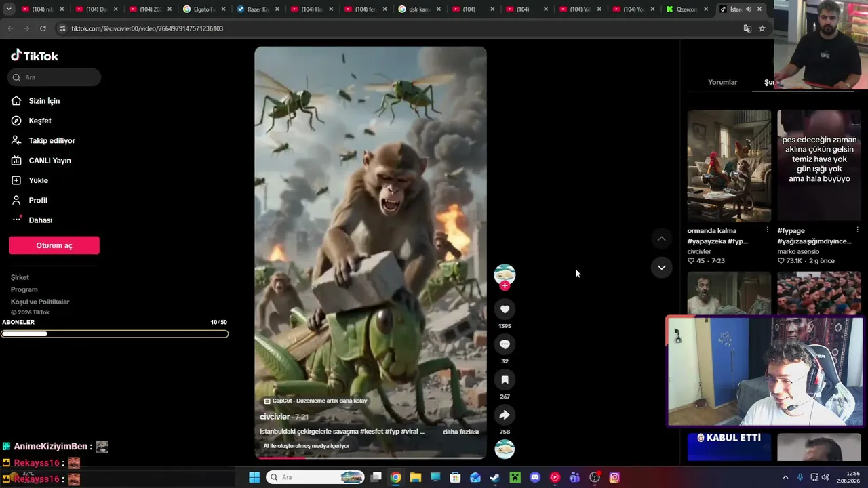Click the 'Oturum aç' login button
Viewport: 868px width, 488px height.
tap(54, 245)
